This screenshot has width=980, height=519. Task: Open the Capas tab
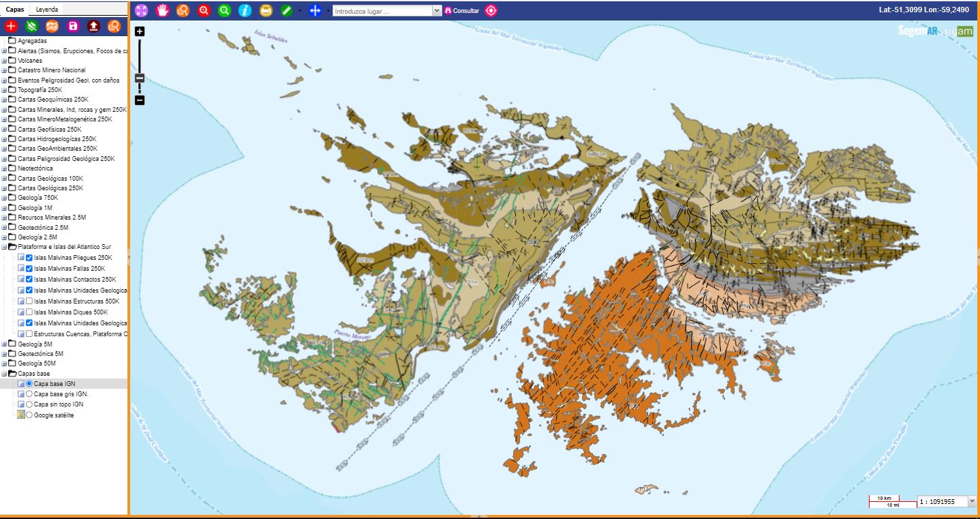(x=14, y=10)
